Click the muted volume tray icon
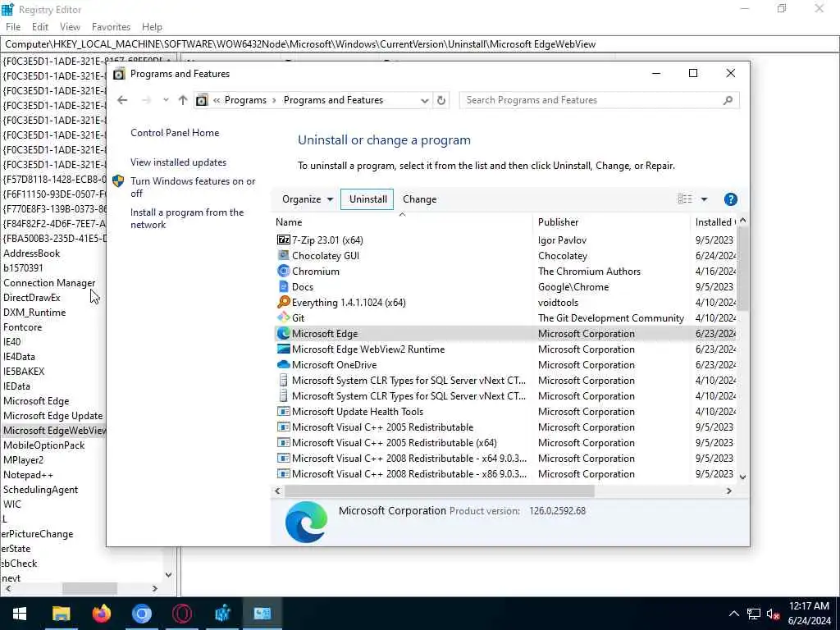 (773, 614)
